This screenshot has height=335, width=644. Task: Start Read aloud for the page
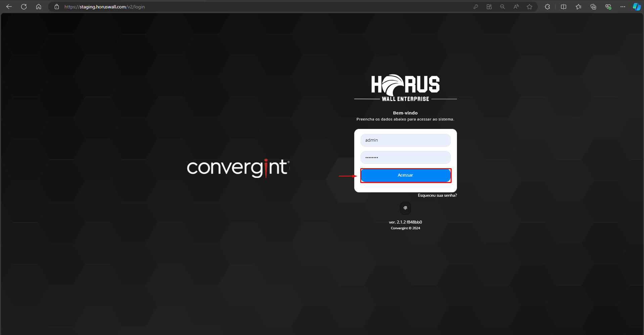[x=516, y=6]
